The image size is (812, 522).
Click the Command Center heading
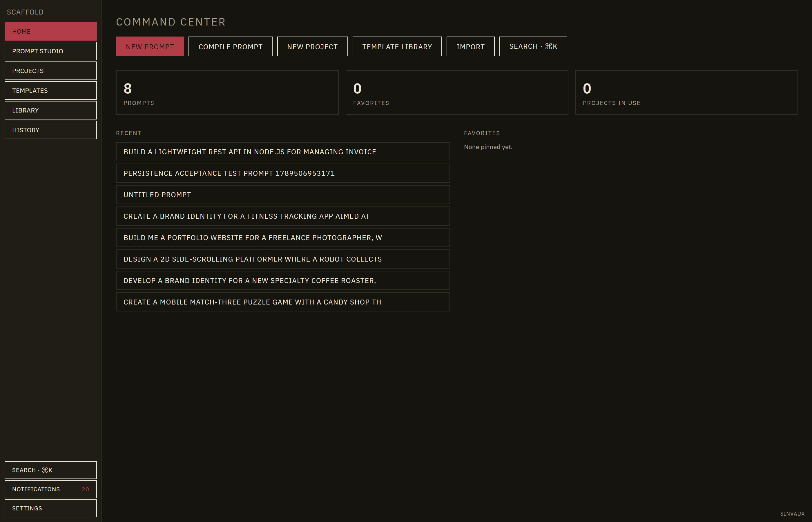point(171,22)
